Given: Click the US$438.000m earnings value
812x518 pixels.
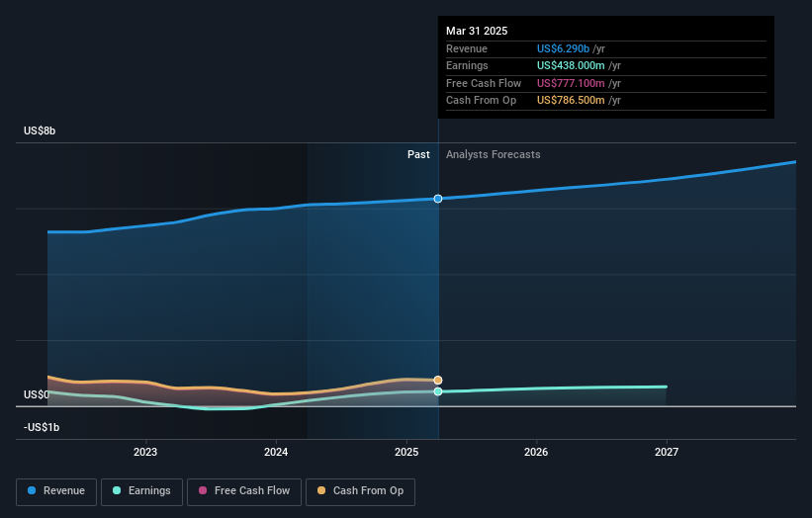Looking at the screenshot, I should pos(571,65).
